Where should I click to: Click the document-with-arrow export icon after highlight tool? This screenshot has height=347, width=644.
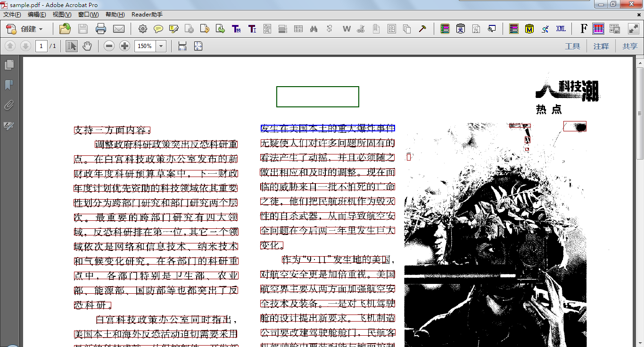click(204, 29)
